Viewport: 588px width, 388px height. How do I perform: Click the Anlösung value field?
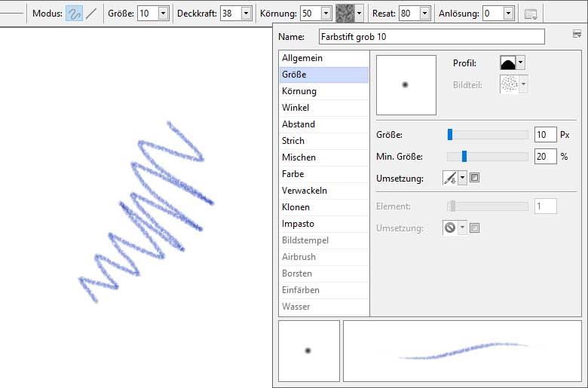pos(493,14)
